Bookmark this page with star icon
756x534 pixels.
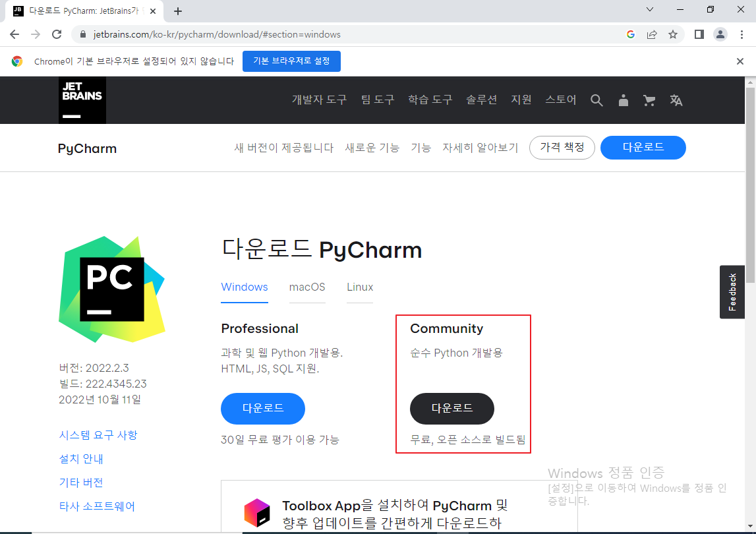[673, 34]
